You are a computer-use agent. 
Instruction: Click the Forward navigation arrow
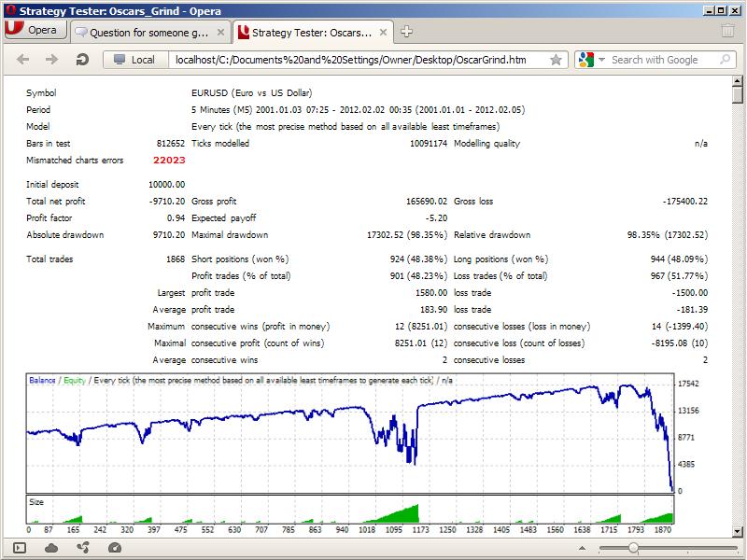51,60
